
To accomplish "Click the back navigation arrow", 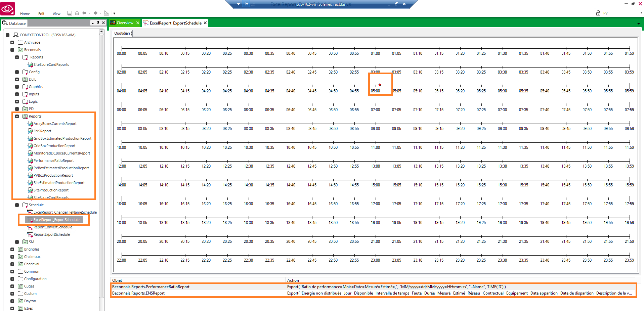I will [x=84, y=13].
